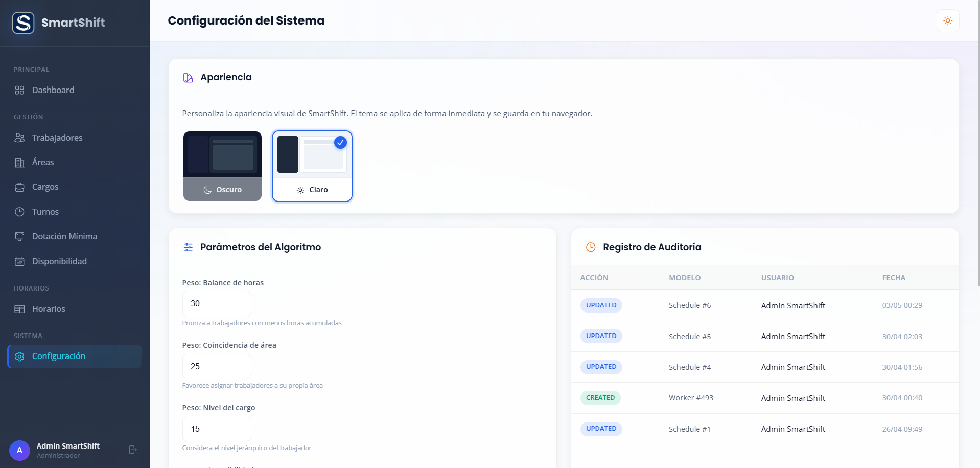Open Dashboard in the sidebar
This screenshot has height=468, width=980.
point(75,90)
